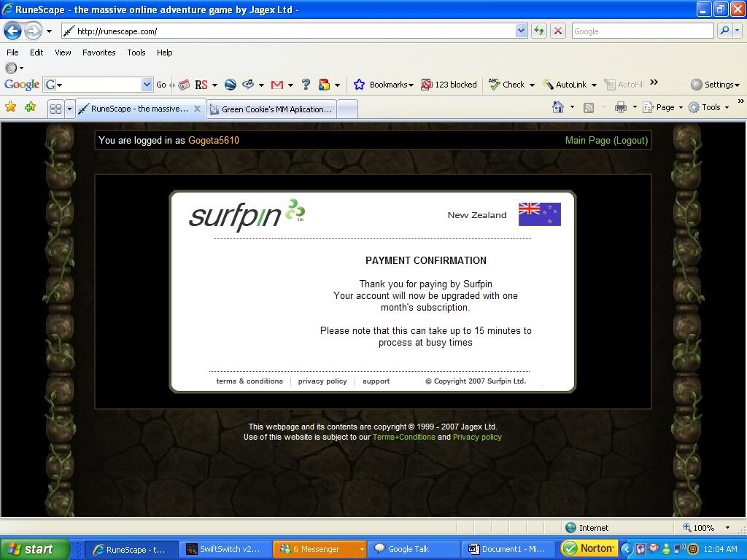Click the question mark icon on Google toolbar
Screen dimensions: 747x560
(x=306, y=85)
